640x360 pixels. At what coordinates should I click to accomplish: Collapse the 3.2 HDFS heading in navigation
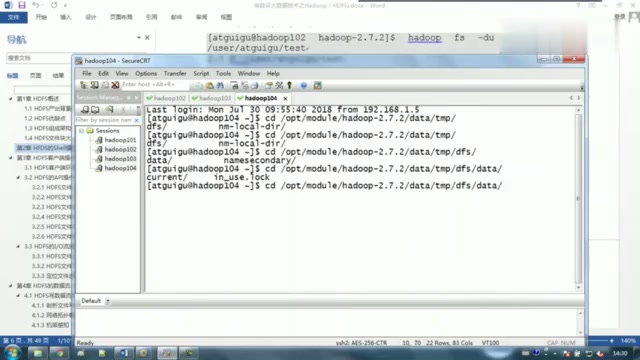pos(18,178)
